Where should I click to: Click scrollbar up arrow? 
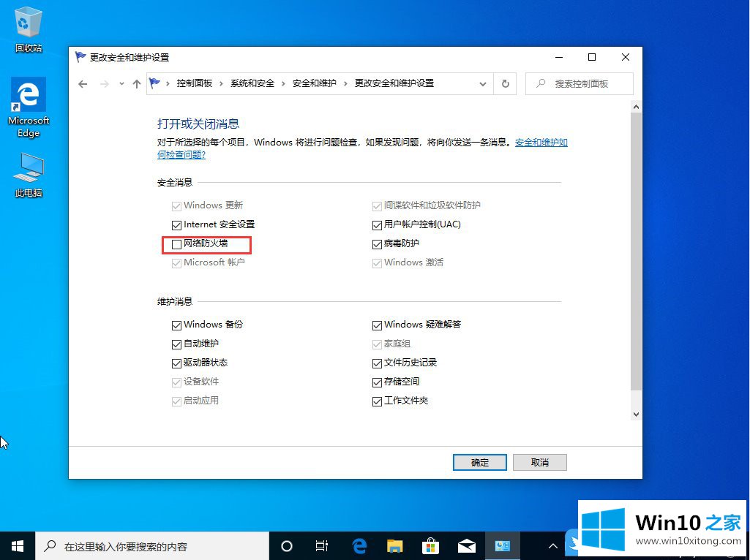point(636,107)
